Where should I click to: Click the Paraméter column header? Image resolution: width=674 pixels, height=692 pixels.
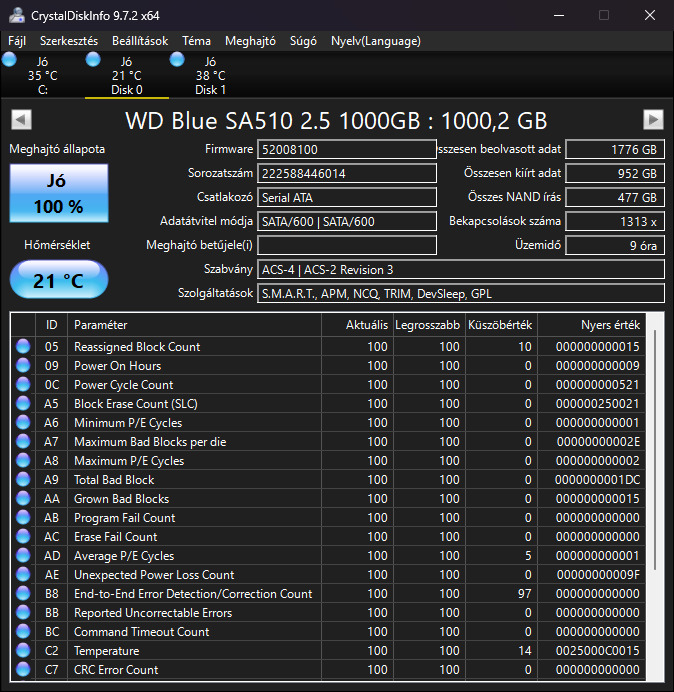click(194, 325)
